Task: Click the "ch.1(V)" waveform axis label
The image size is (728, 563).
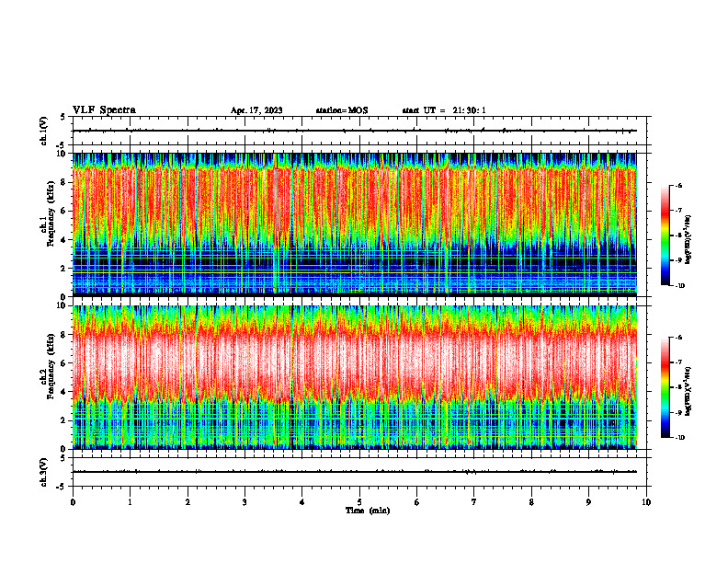Action: point(44,131)
